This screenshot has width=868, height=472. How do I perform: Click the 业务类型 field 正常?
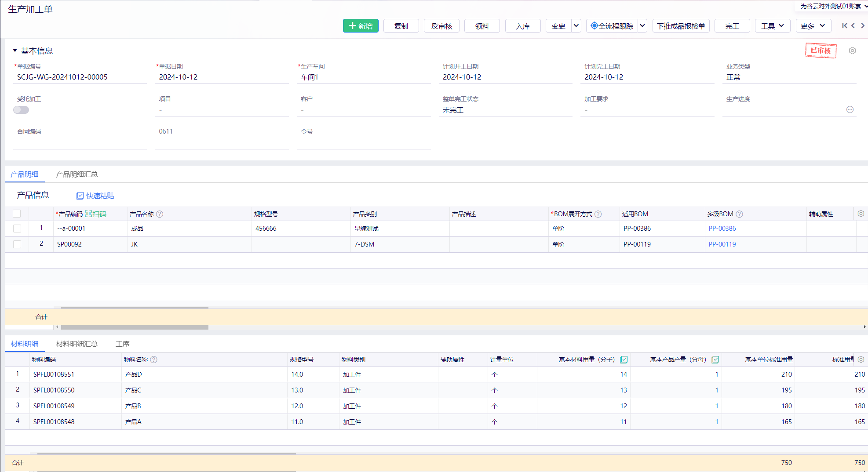point(789,77)
